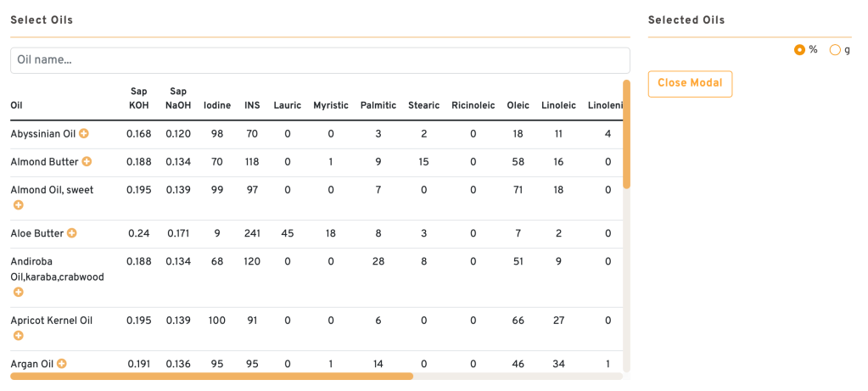
Task: Add Almond Butter with the plus icon
Action: pyautogui.click(x=87, y=162)
